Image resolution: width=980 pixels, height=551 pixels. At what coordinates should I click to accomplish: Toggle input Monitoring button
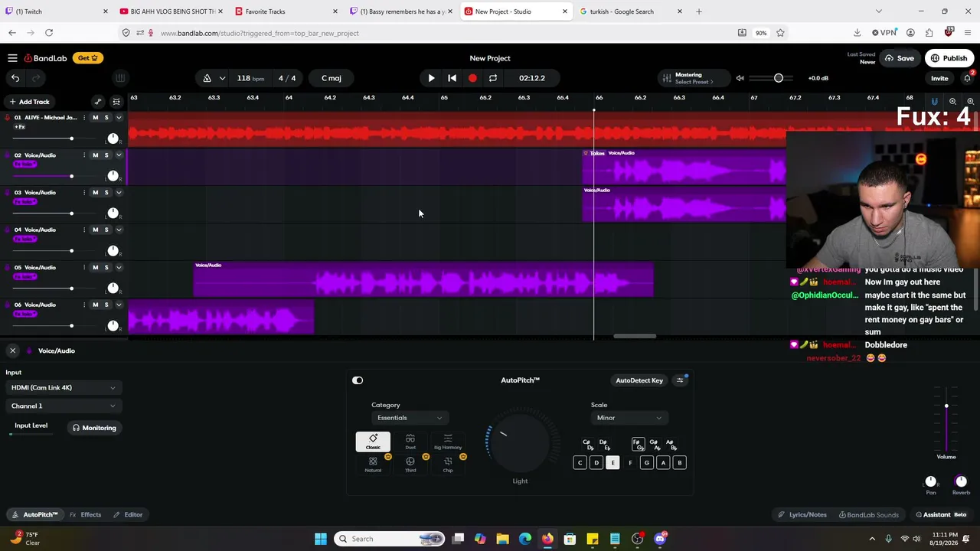(x=93, y=428)
